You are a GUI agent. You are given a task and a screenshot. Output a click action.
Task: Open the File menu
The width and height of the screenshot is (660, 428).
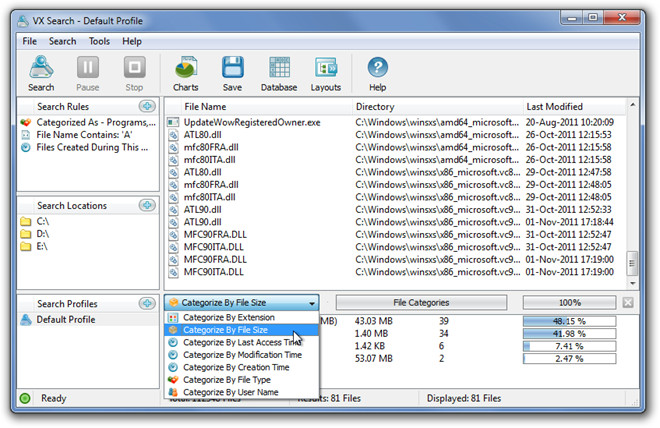29,41
